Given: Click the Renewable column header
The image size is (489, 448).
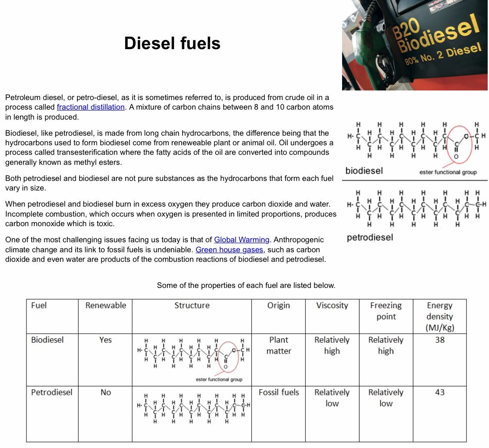Looking at the screenshot, I should (106, 316).
